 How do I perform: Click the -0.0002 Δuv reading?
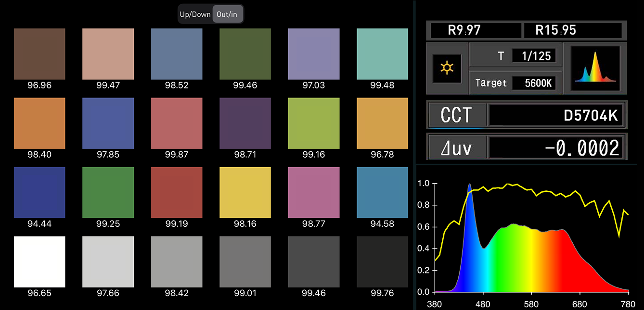(555, 148)
